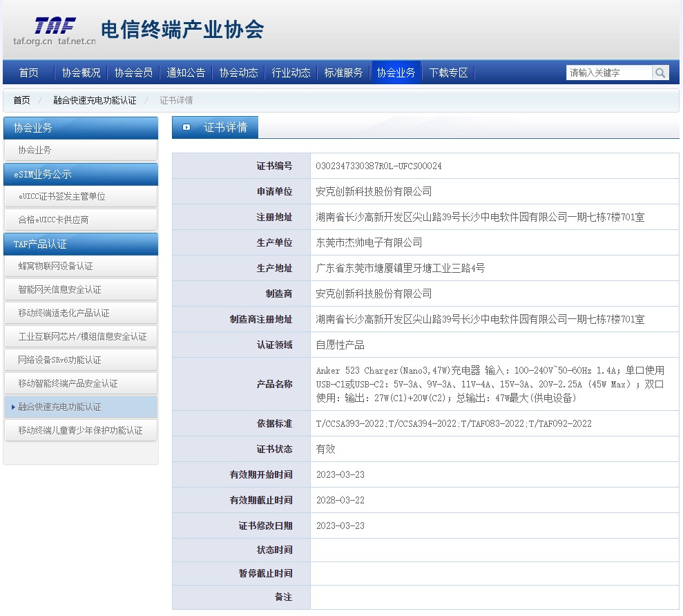Click 自愿性产品 certification domain value
Image resolution: width=683 pixels, height=616 pixels.
(x=340, y=345)
